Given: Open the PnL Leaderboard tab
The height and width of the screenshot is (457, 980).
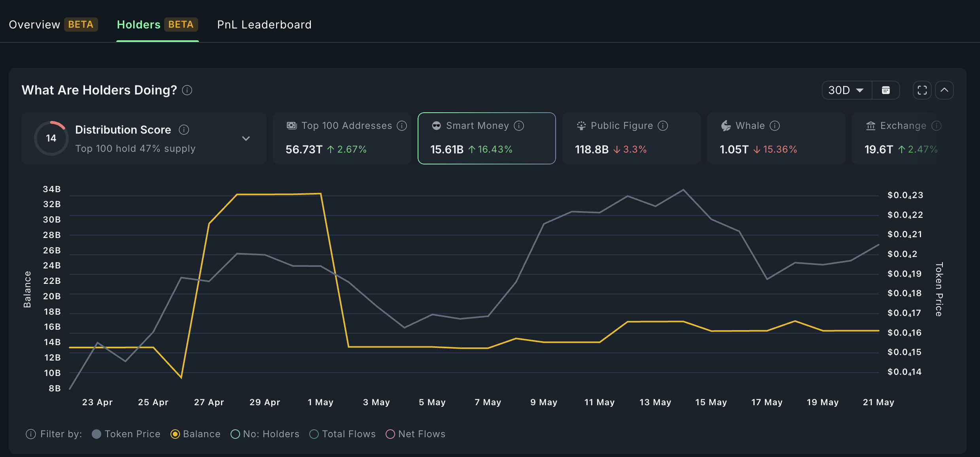Looking at the screenshot, I should (264, 25).
